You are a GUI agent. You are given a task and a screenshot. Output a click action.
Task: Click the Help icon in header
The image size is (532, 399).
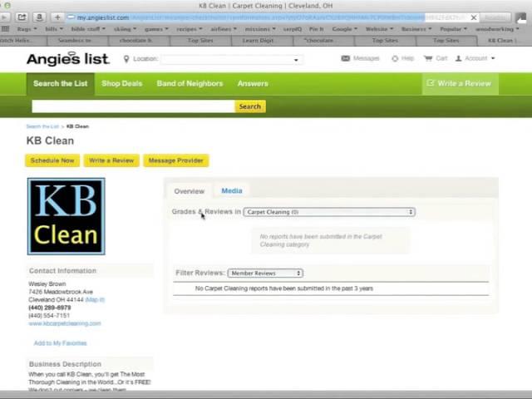click(395, 58)
